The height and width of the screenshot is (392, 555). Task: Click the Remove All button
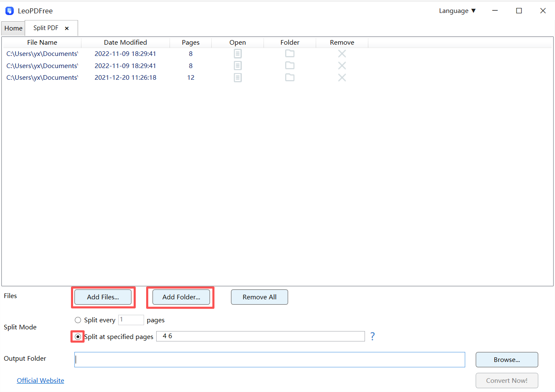[259, 297]
